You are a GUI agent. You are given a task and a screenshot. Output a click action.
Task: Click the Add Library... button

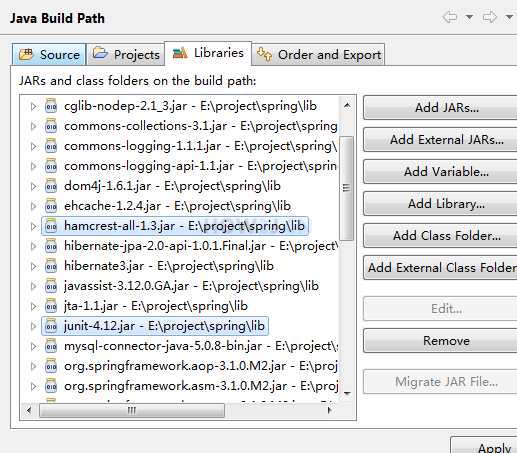[440, 203]
